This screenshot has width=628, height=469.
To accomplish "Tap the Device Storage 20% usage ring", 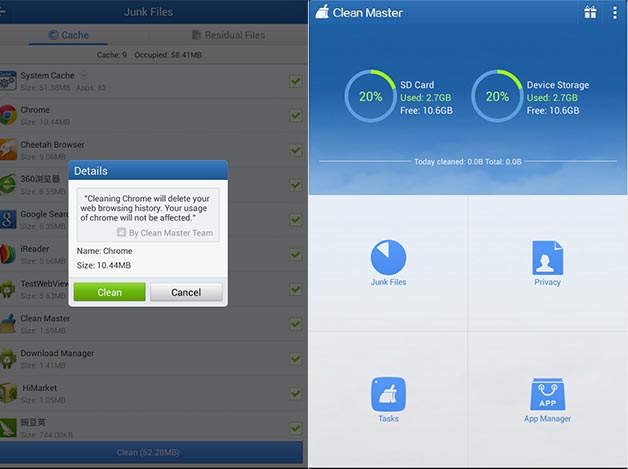I will click(497, 96).
